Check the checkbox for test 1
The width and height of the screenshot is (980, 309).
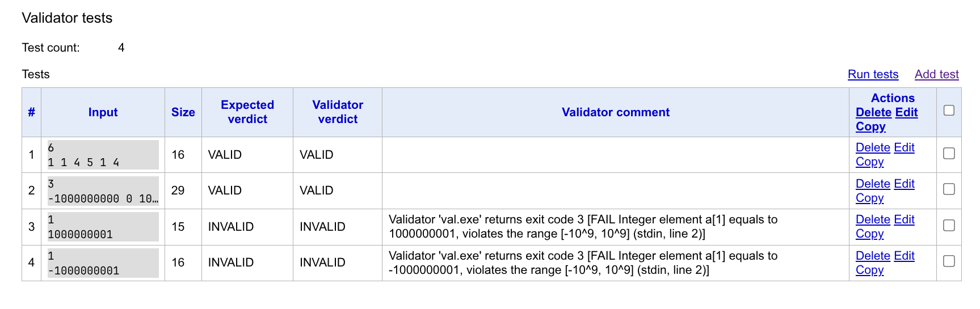point(949,154)
